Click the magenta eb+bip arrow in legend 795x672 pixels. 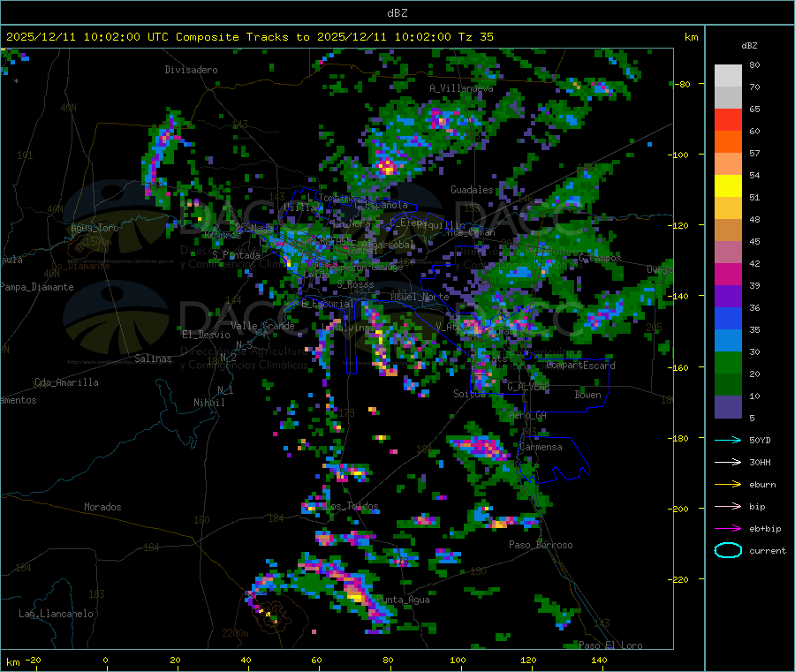(728, 529)
